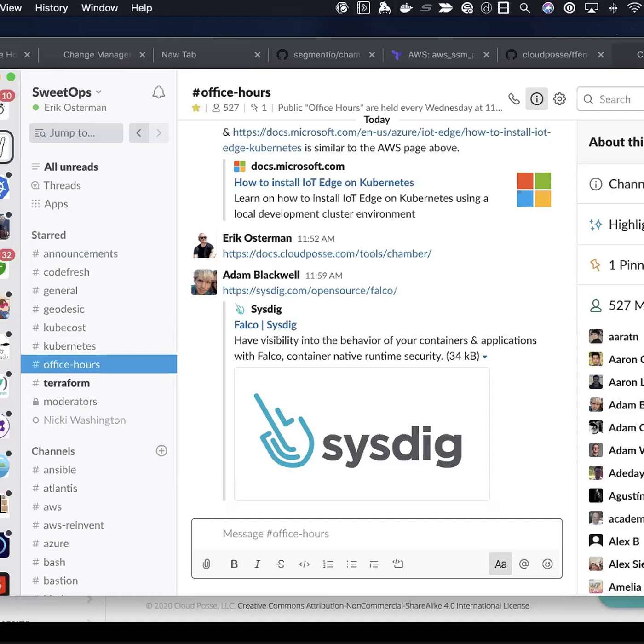
Task: Open the Help menu
Action: pos(141,8)
